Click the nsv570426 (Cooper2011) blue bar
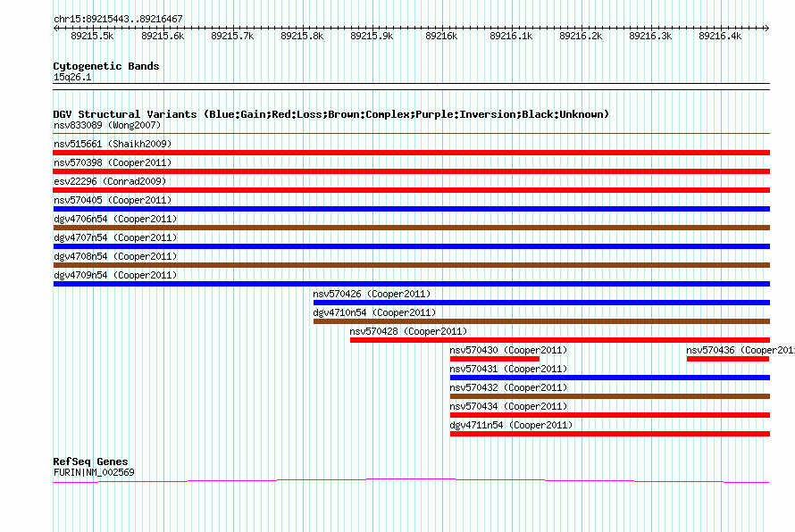795x532 pixels. (x=541, y=303)
